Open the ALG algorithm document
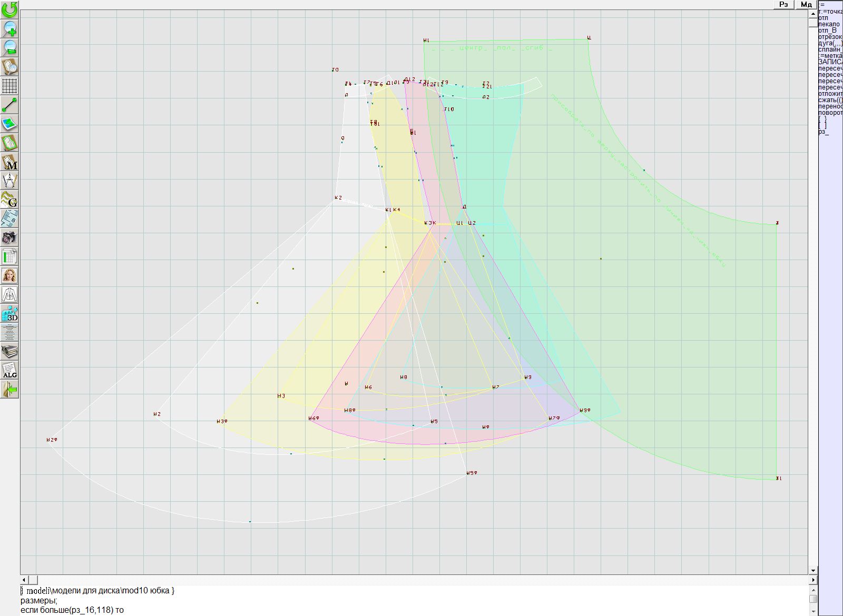 [9, 370]
